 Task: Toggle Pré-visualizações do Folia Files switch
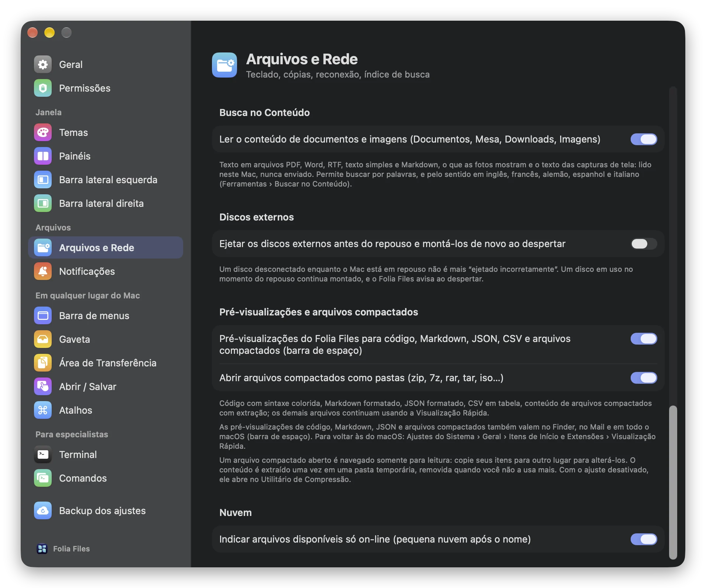coord(644,339)
